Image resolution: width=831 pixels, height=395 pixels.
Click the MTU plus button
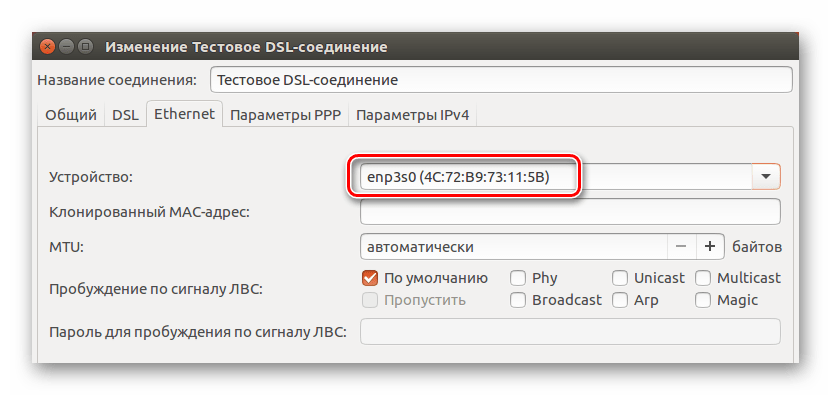pos(710,247)
